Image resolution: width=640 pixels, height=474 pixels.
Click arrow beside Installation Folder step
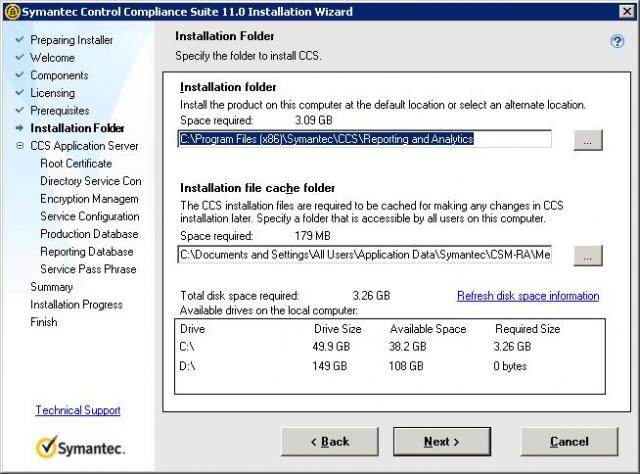(x=20, y=128)
